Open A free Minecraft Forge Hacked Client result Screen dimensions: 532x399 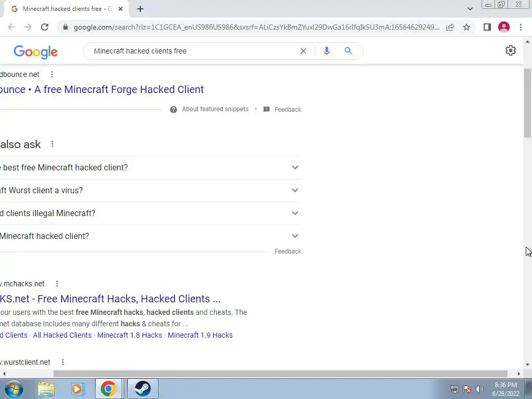tap(102, 89)
